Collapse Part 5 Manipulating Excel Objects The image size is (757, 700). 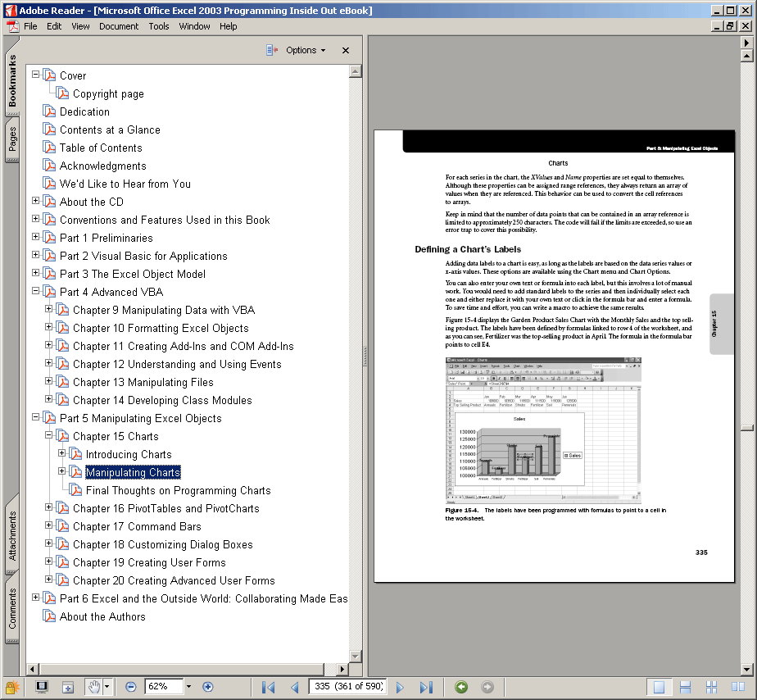point(36,417)
